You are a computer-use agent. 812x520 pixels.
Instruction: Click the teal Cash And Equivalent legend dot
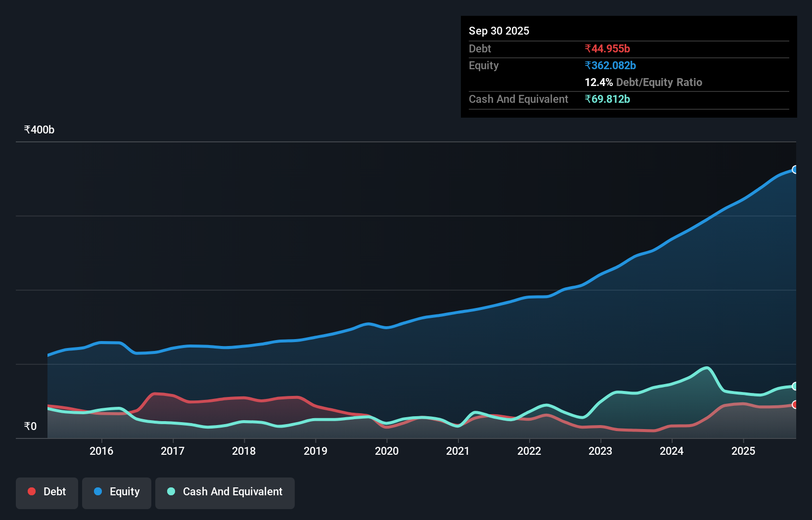point(171,491)
